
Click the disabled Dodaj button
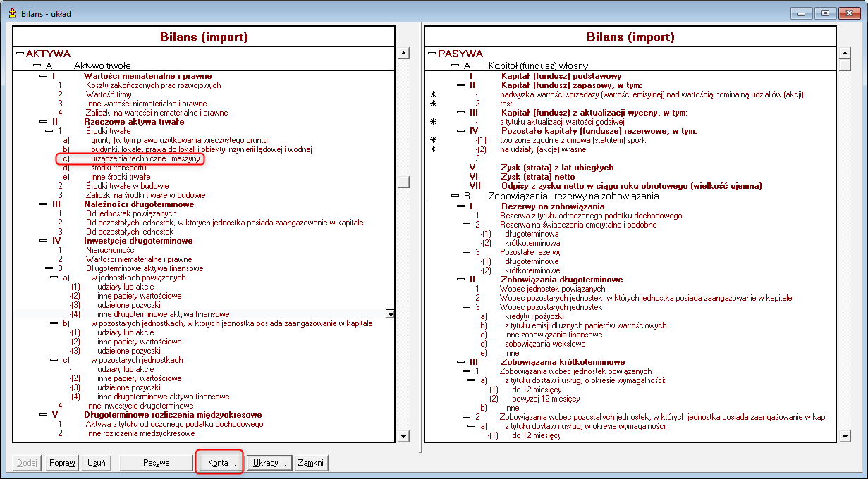[x=27, y=463]
